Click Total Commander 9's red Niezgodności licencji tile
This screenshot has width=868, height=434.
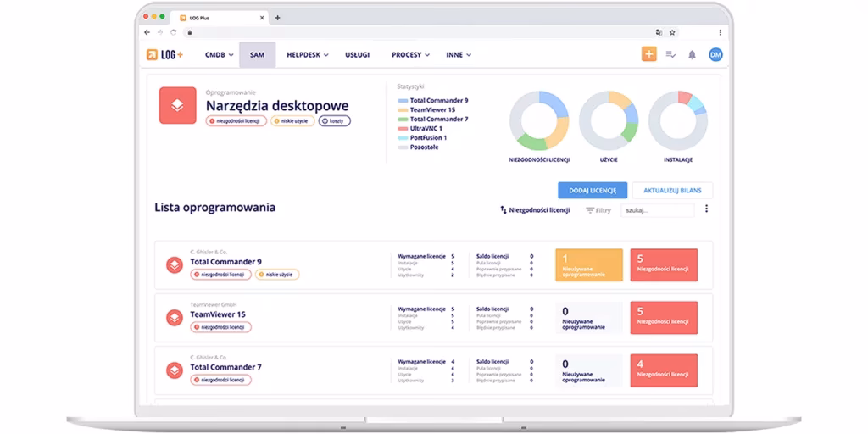click(x=664, y=265)
